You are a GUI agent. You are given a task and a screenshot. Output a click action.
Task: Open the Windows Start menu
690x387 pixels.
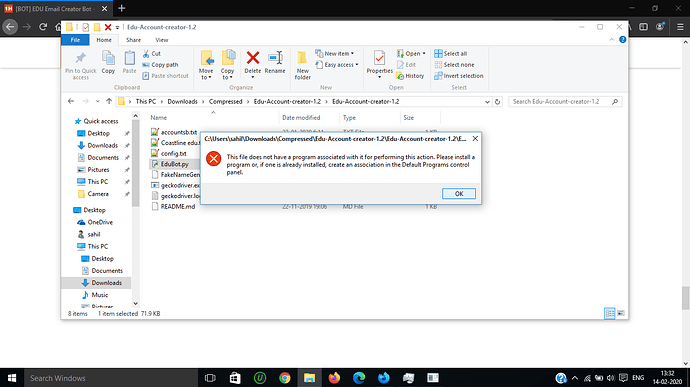pyautogui.click(x=12, y=378)
